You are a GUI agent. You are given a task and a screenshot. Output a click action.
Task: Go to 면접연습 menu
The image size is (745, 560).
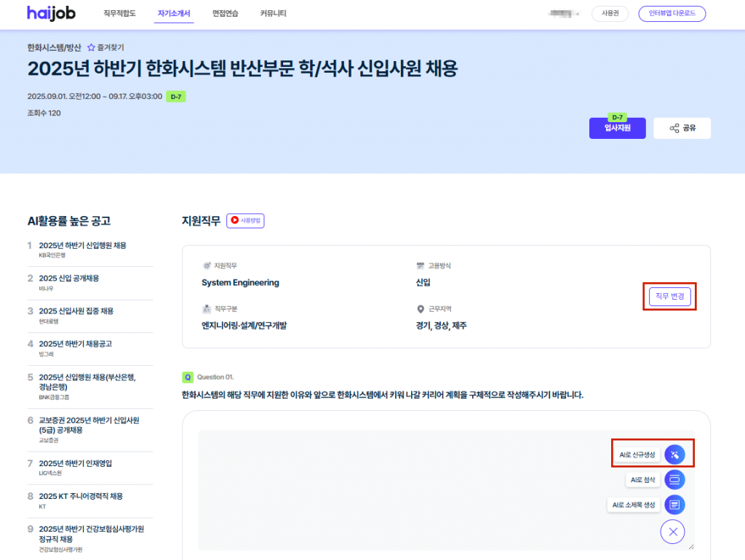pyautogui.click(x=226, y=13)
